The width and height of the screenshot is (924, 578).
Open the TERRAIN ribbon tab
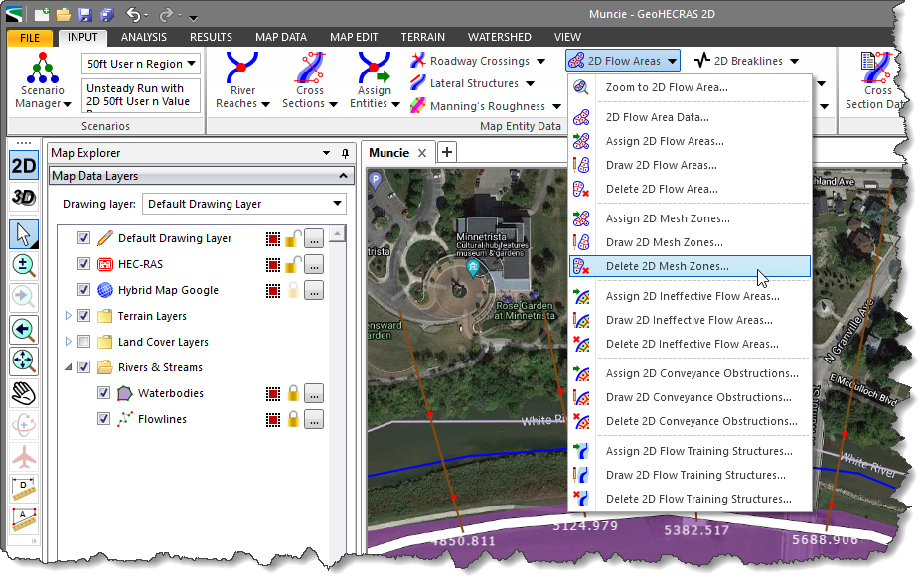coord(422,37)
